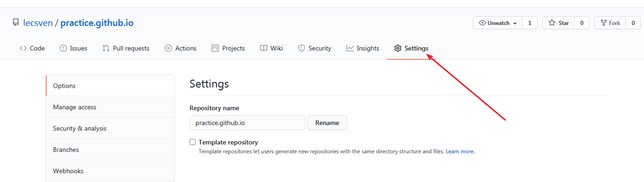Click the Rename button
Image resolution: width=644 pixels, height=182 pixels.
(327, 123)
